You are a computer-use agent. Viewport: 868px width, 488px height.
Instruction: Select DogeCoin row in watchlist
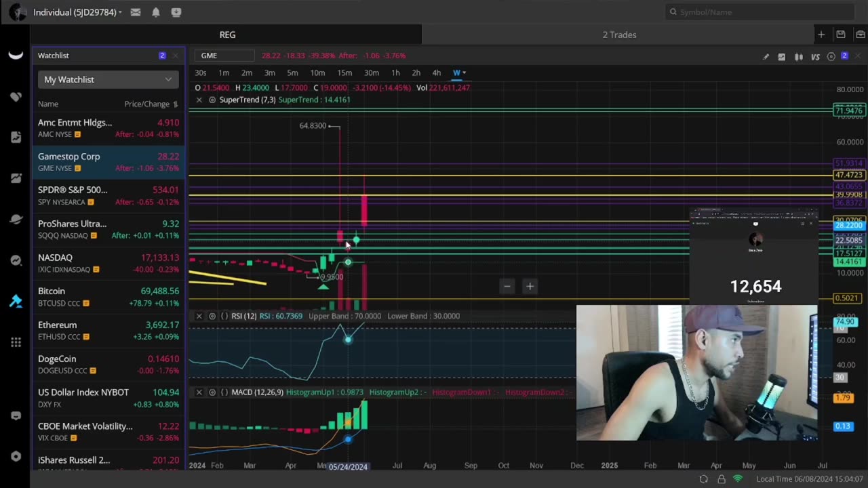[108, 365]
